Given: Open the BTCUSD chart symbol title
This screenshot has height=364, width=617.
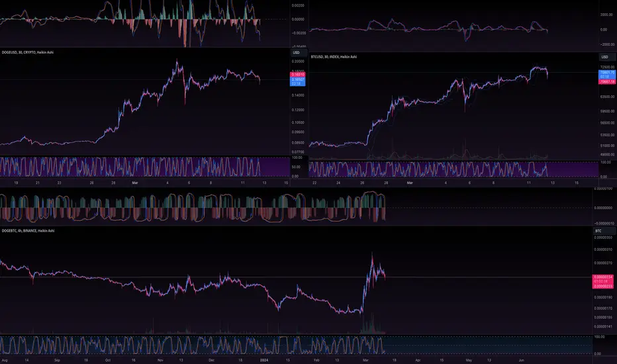Looking at the screenshot, I should click(334, 57).
